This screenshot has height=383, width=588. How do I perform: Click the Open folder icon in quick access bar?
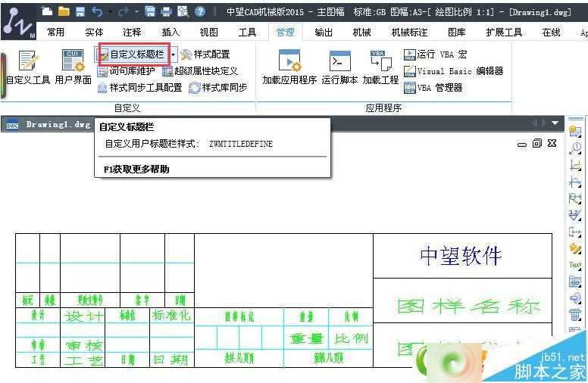point(64,11)
